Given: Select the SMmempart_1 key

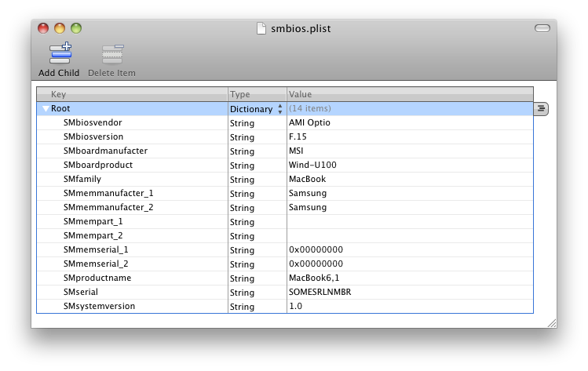Looking at the screenshot, I should (x=93, y=221).
